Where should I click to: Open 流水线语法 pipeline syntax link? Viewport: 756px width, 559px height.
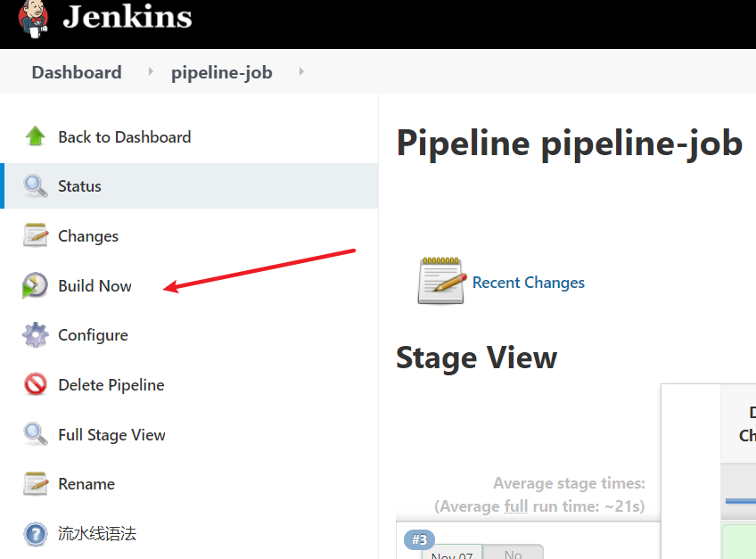(97, 533)
